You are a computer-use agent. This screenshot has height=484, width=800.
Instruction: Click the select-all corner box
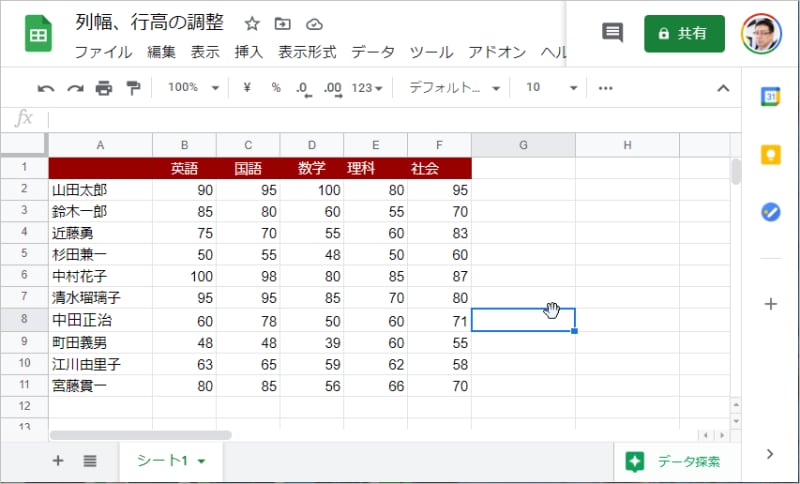[24, 145]
